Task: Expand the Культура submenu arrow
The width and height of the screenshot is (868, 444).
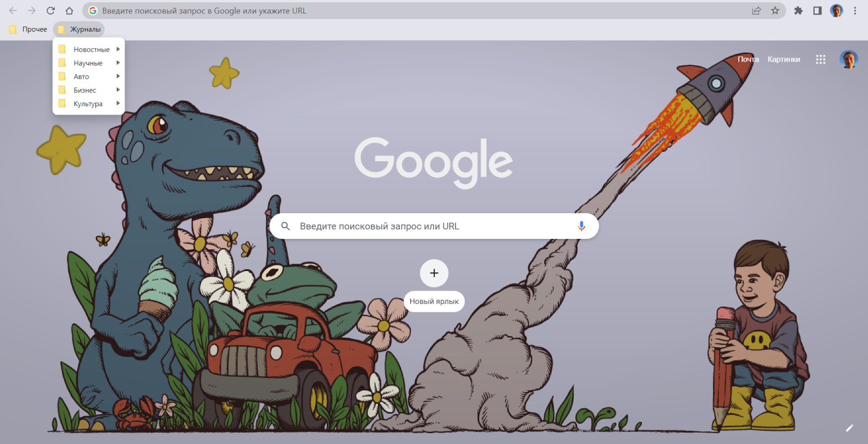Action: [118, 103]
